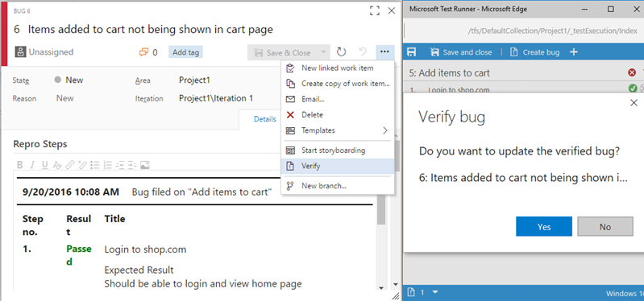Screen dimensions: 644x301
Task: Click the discussion comments icon
Action: click(143, 52)
